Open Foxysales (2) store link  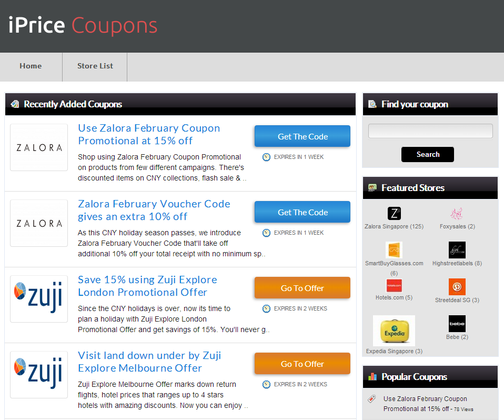coord(457,226)
